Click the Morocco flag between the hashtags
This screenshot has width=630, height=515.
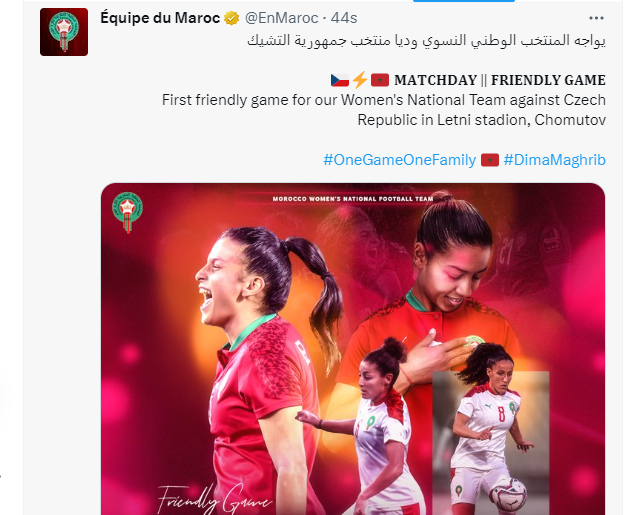point(490,160)
